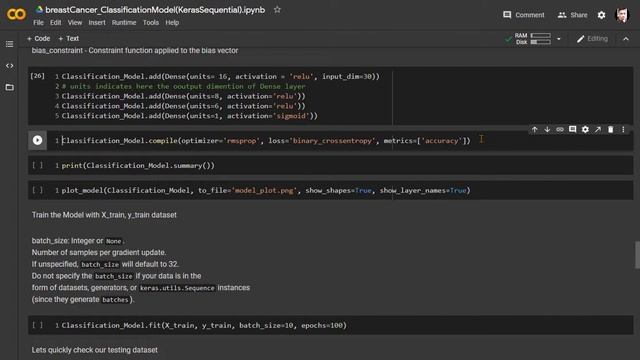Screen dimensions: 640x360
Task: Switch the Editing mode button
Action: coord(592,39)
